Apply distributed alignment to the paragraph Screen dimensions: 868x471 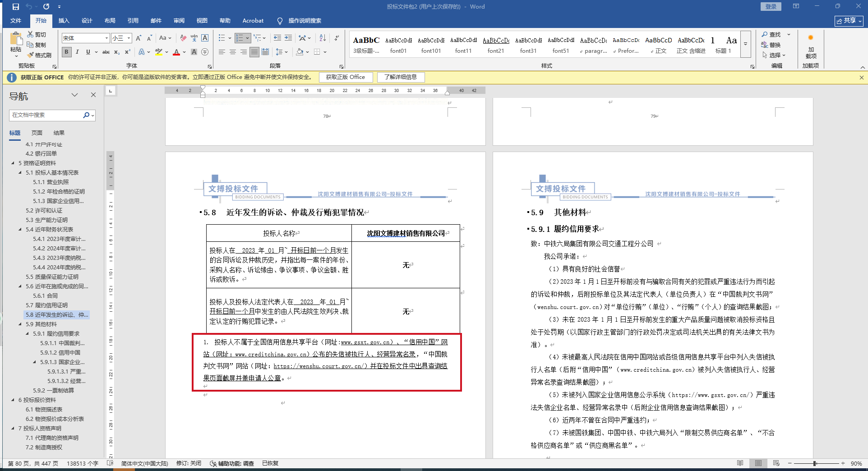click(265, 52)
